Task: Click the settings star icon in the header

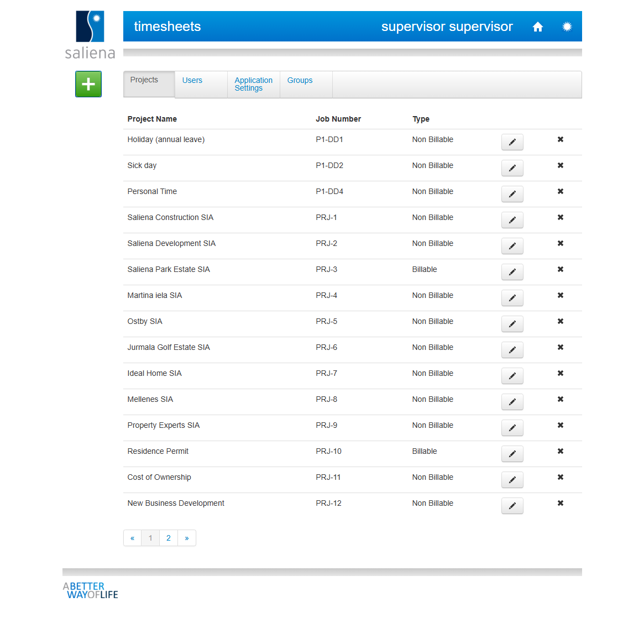Action: click(567, 26)
